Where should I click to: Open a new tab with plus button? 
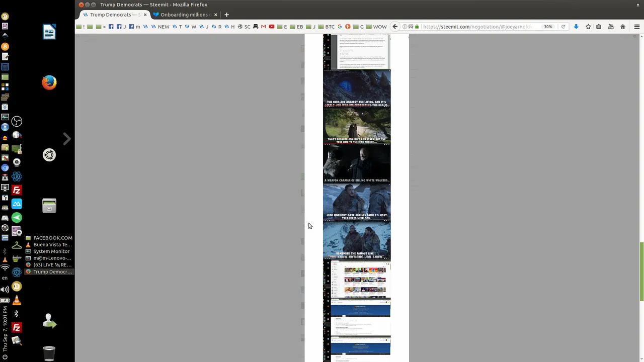tap(226, 15)
